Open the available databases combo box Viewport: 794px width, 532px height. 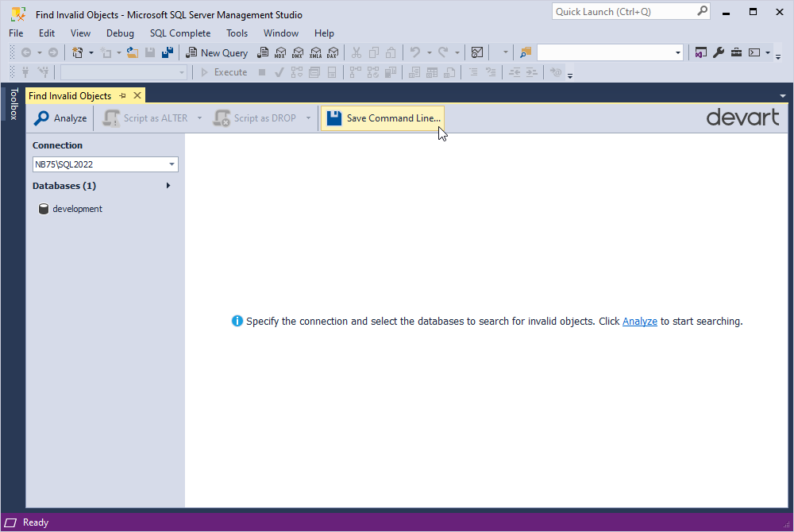coord(124,72)
